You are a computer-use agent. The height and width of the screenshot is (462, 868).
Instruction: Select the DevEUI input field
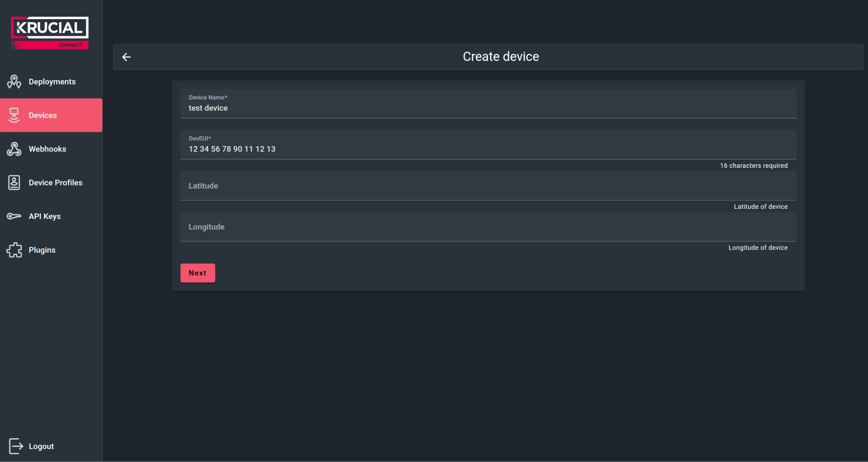click(x=487, y=149)
